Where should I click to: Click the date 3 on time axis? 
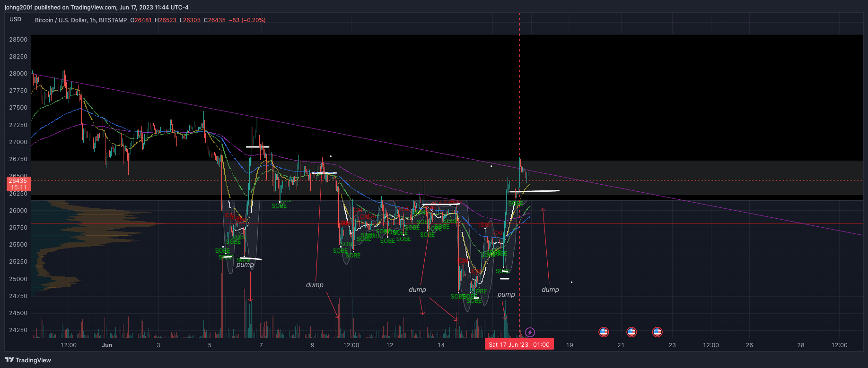158,345
